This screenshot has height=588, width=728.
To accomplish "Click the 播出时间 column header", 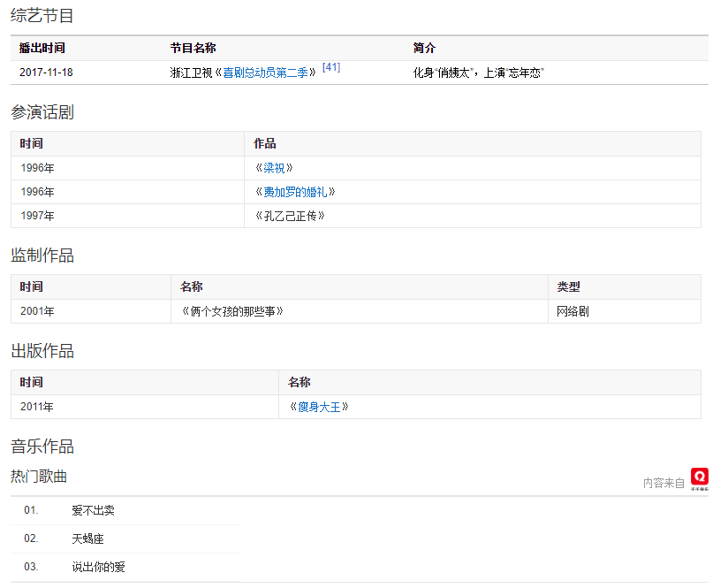I will (42, 48).
